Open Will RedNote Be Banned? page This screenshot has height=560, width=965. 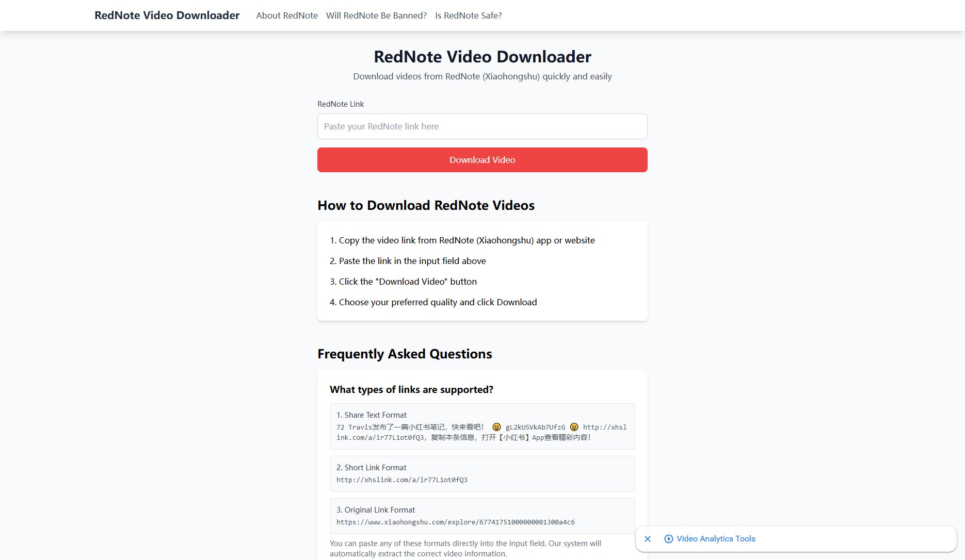(x=376, y=15)
